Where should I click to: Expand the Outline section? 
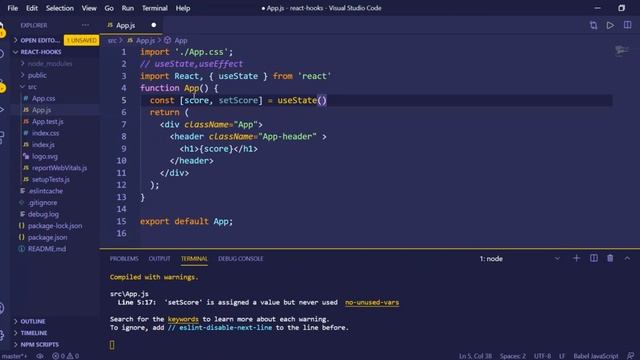pos(33,322)
